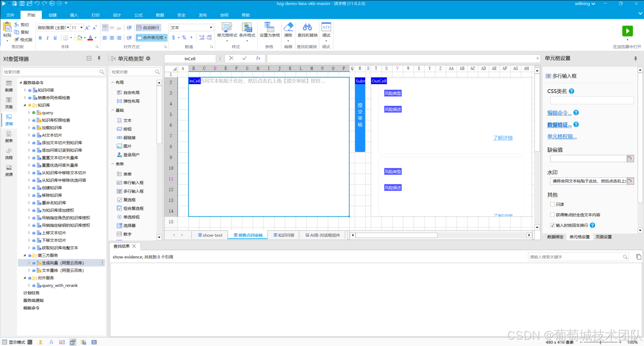Screen dimensions: 644x346
Task: Click the Debug code icon
Action: (x=326, y=27)
